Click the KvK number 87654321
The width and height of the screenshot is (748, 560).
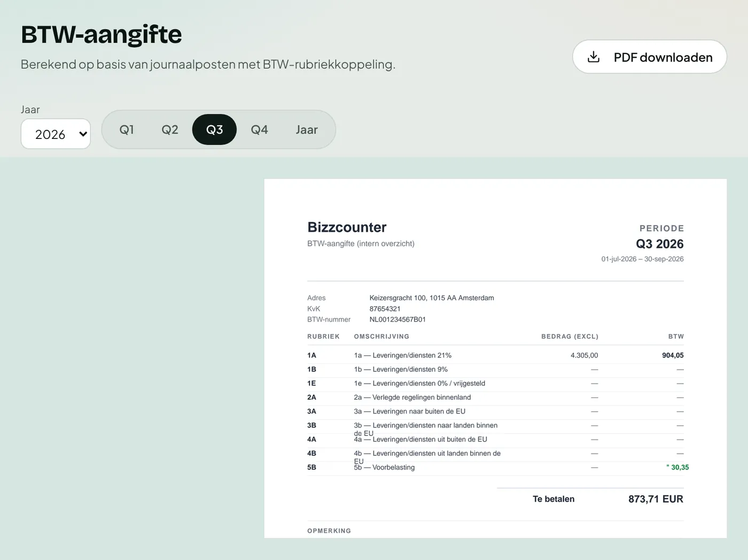[x=385, y=308]
